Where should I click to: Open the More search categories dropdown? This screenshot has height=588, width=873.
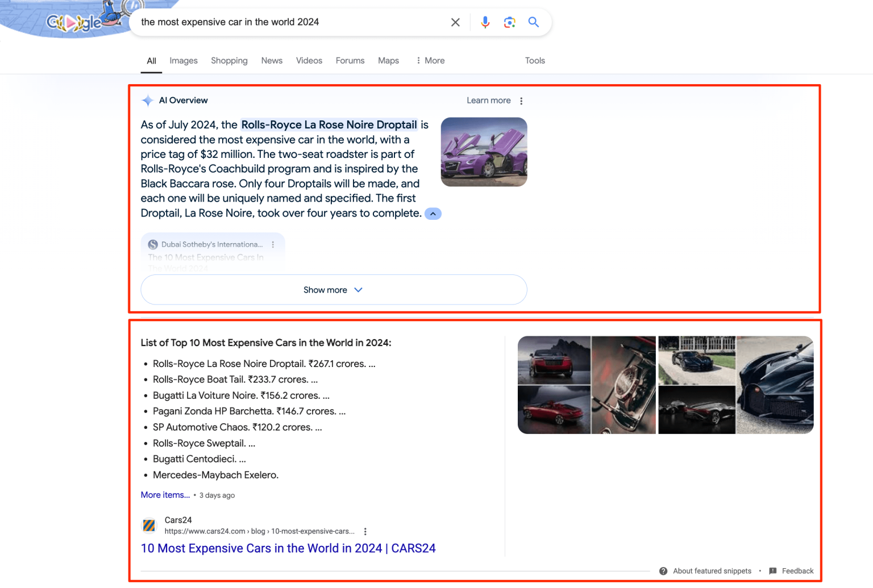click(430, 60)
